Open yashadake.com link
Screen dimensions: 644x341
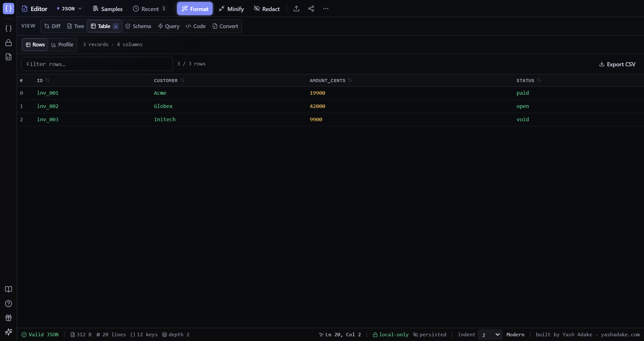pyautogui.click(x=620, y=335)
